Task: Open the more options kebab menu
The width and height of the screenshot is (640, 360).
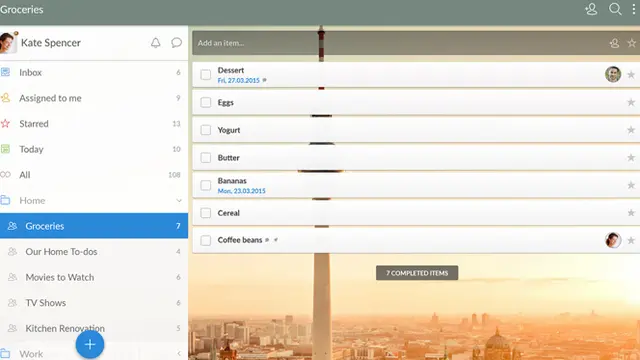Action: pos(634,9)
